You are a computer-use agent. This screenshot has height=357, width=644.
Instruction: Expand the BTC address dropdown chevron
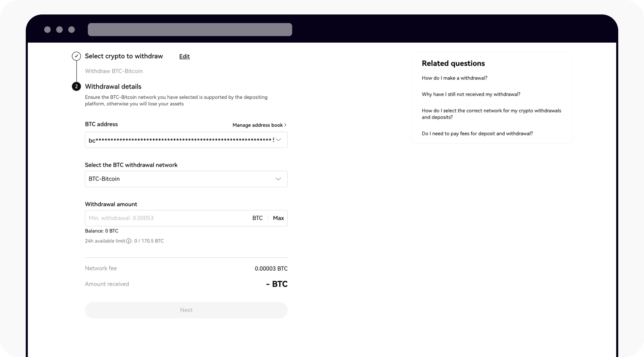(x=278, y=140)
